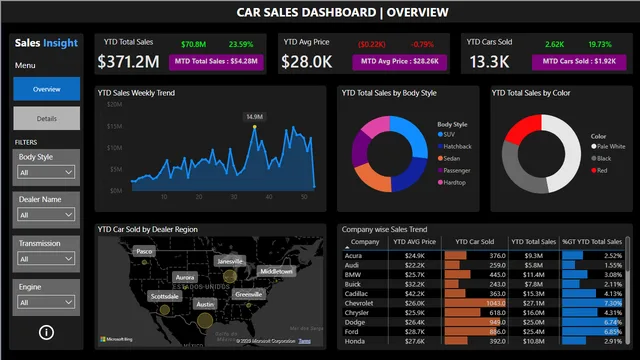Viewport: 640px width, 360px height.
Task: Select the Honda row in company table
Action: pyautogui.click(x=483, y=341)
